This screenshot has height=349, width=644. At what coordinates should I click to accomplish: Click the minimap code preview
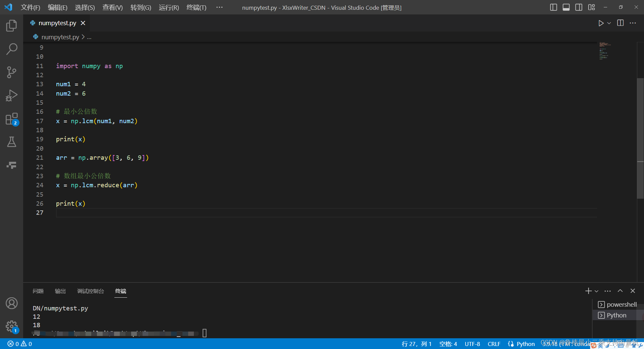(x=605, y=51)
